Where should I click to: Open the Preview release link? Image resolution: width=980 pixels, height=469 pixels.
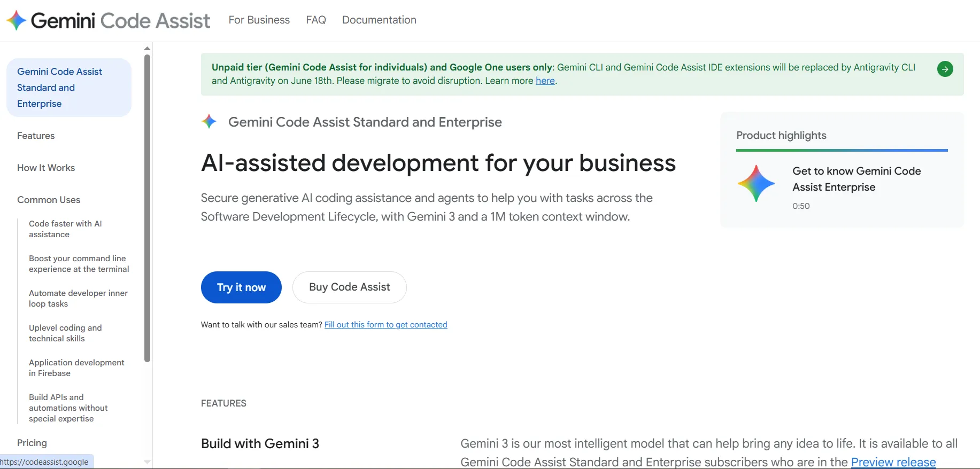click(893, 462)
